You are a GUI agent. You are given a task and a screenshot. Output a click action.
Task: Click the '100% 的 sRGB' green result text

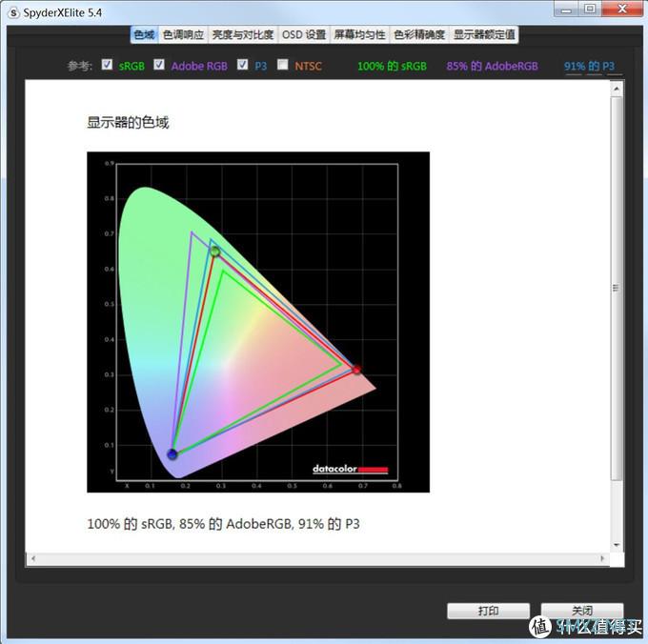tap(392, 66)
